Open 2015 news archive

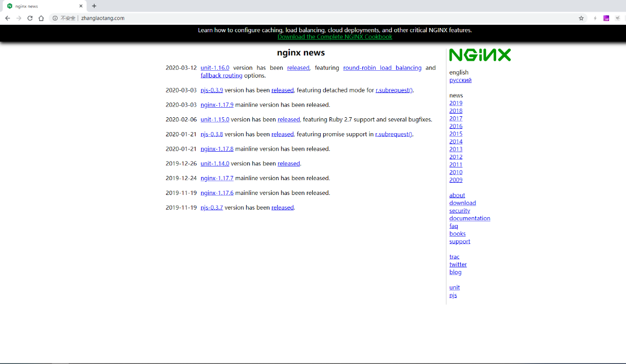coord(455,134)
